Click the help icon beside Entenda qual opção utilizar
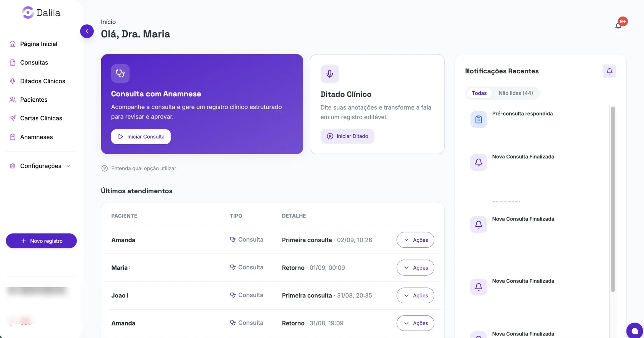 (104, 169)
